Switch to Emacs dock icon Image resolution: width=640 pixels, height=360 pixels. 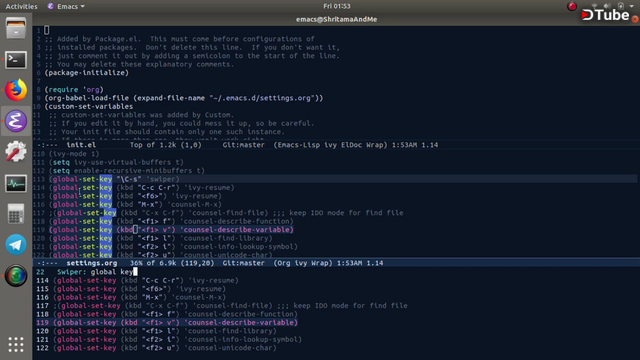tap(16, 121)
